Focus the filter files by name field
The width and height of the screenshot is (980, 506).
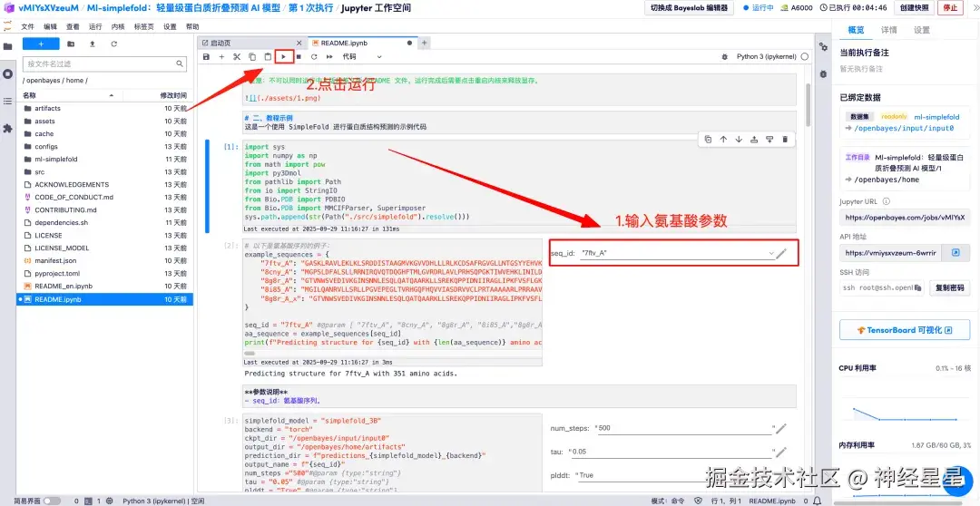click(104, 63)
